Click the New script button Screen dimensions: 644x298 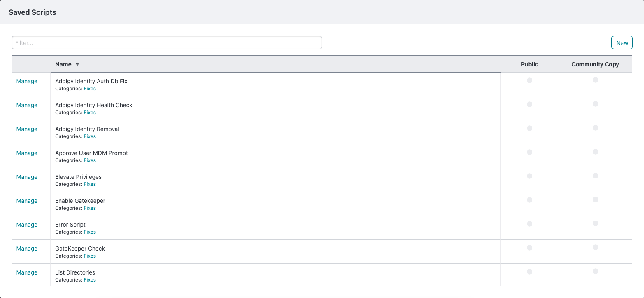622,43
